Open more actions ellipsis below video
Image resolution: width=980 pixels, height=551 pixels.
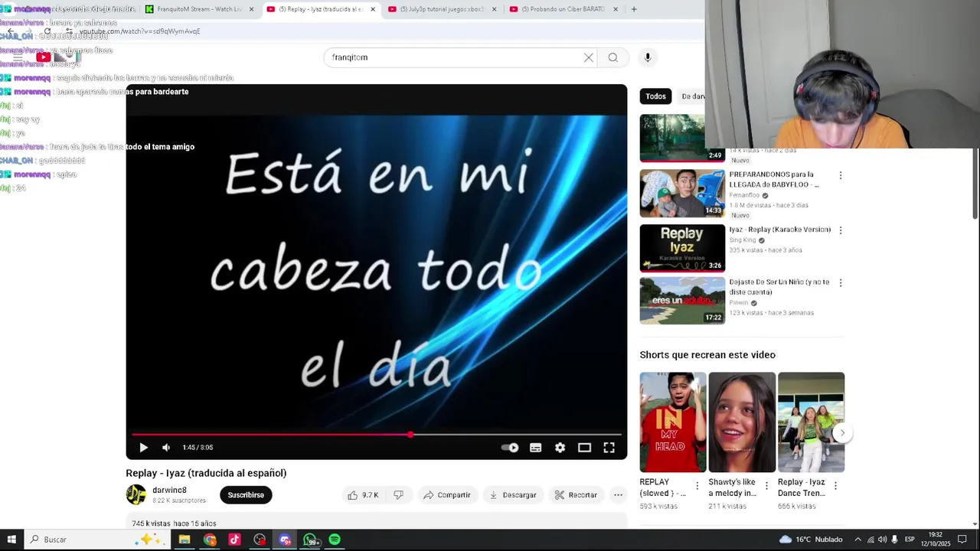tap(618, 495)
